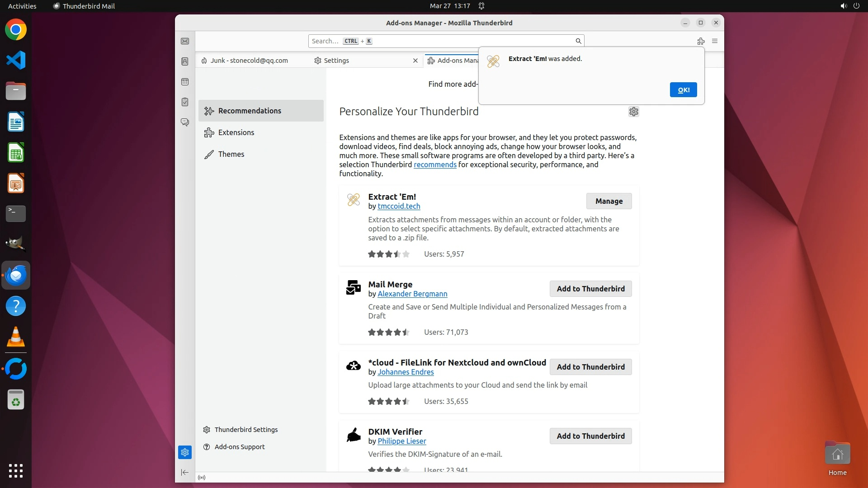Click OK in the add-on notification
Viewport: 868px width, 488px height.
[x=683, y=90]
